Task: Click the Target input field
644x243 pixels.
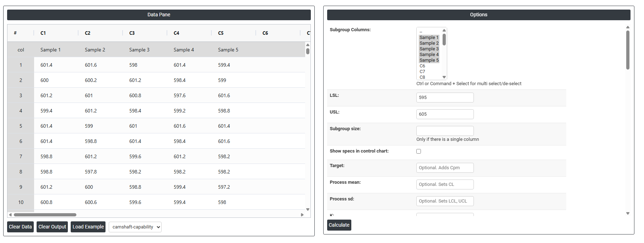Action: tap(445, 168)
